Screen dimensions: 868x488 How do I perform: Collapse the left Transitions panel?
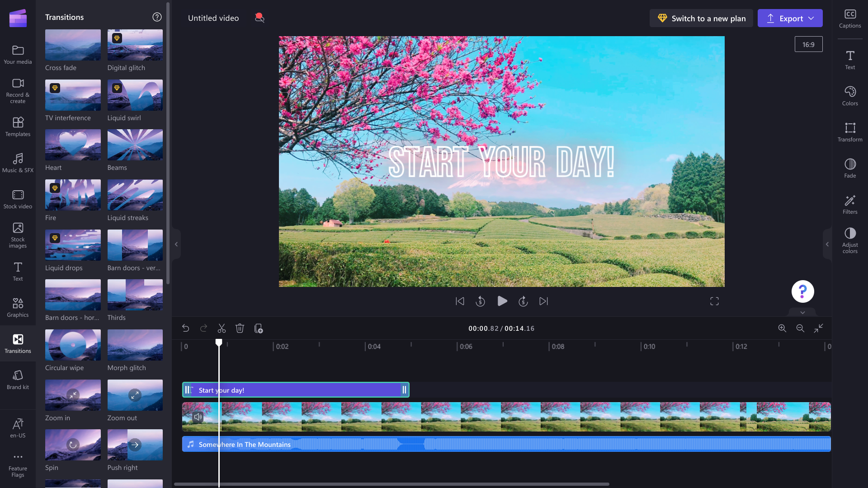pos(176,244)
